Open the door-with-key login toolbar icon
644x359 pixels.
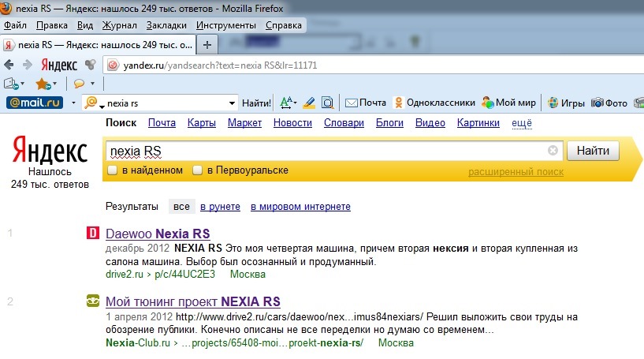click(11, 84)
